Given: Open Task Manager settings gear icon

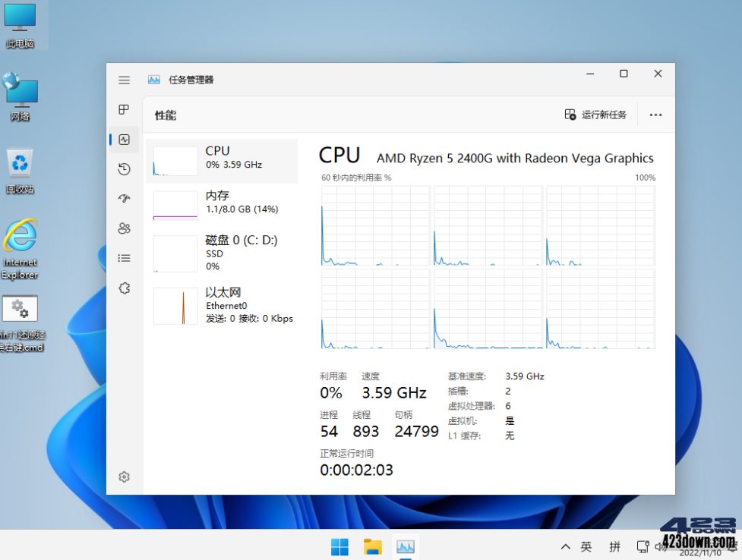Looking at the screenshot, I should click(x=124, y=477).
